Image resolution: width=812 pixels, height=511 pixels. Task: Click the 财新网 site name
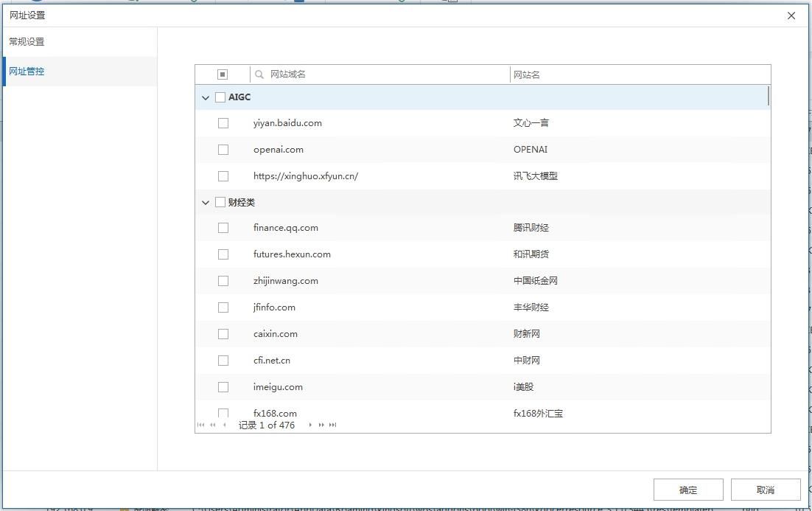click(527, 334)
